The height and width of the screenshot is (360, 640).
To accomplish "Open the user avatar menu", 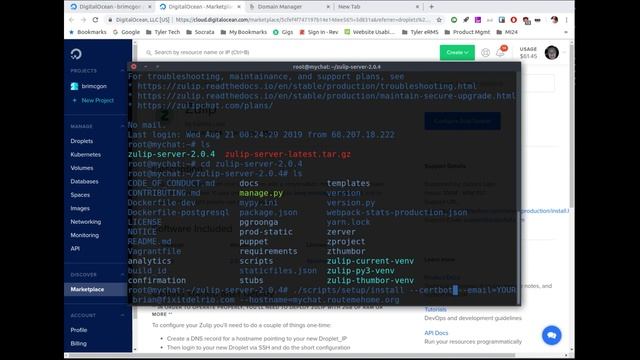I will [x=551, y=53].
